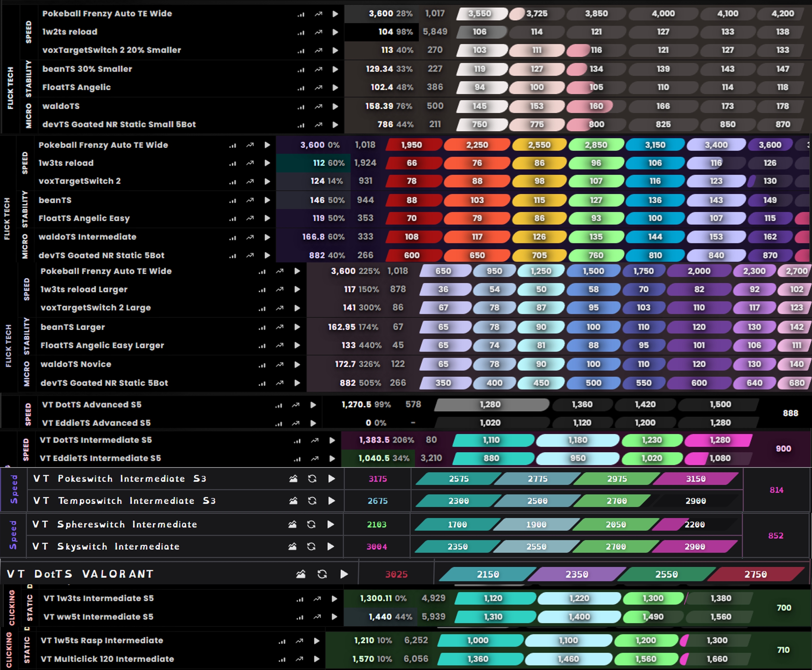Open trend graph for FloatTS Angelic Easy Larger
This screenshot has width=812, height=670.
point(280,345)
